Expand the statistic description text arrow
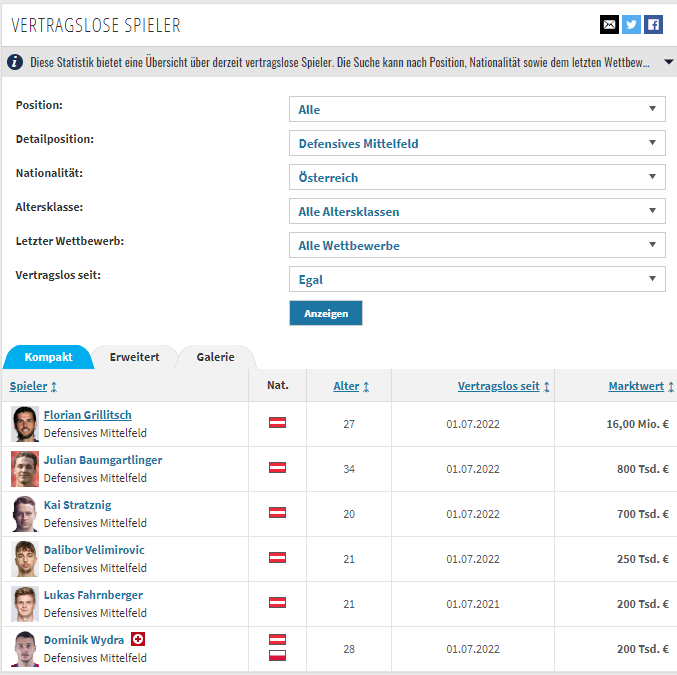The width and height of the screenshot is (677, 675). [668, 62]
